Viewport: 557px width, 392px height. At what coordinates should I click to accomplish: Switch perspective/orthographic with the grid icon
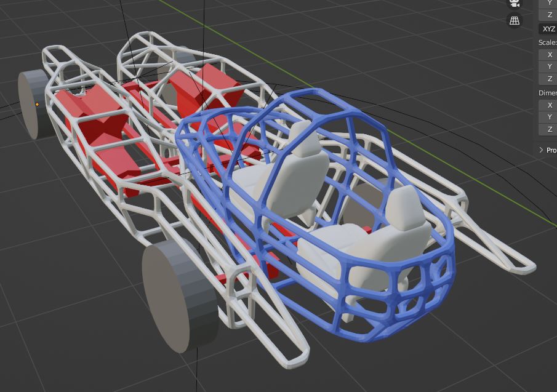[x=515, y=20]
